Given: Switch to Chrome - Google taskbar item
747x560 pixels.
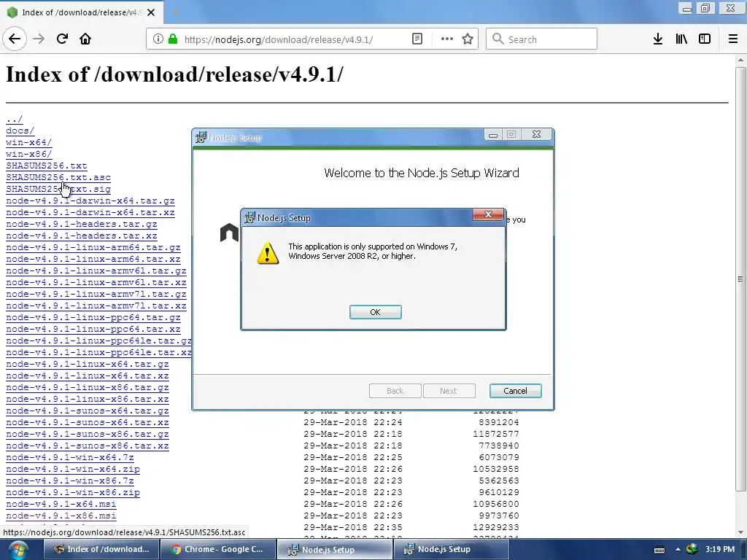Looking at the screenshot, I should coord(218,550).
